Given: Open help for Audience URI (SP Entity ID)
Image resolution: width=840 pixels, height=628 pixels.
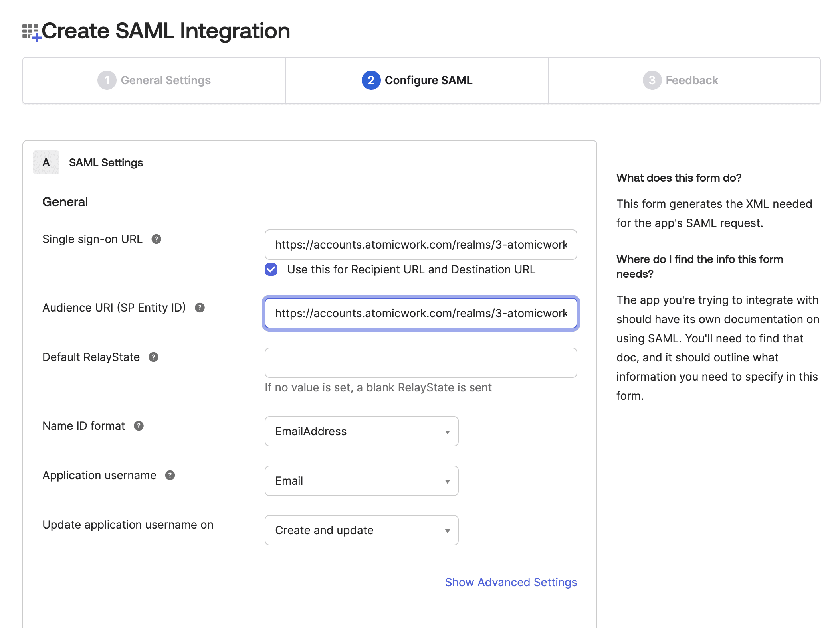Looking at the screenshot, I should pyautogui.click(x=200, y=308).
